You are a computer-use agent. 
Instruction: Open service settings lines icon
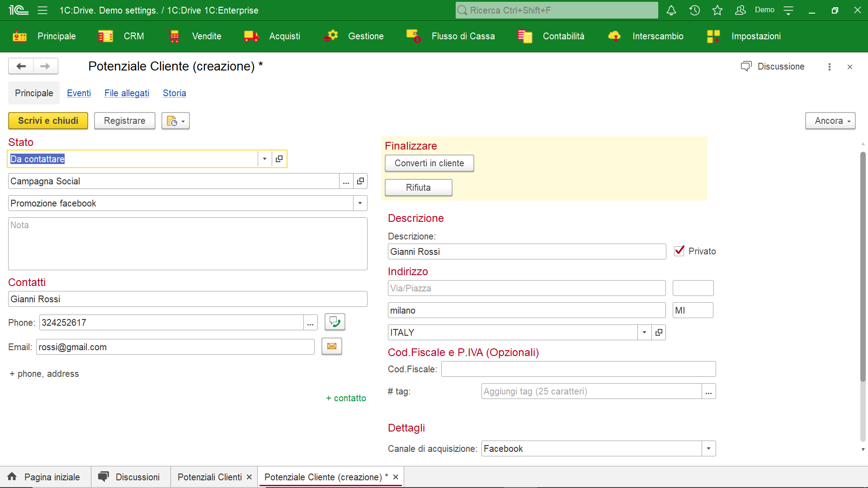click(788, 10)
